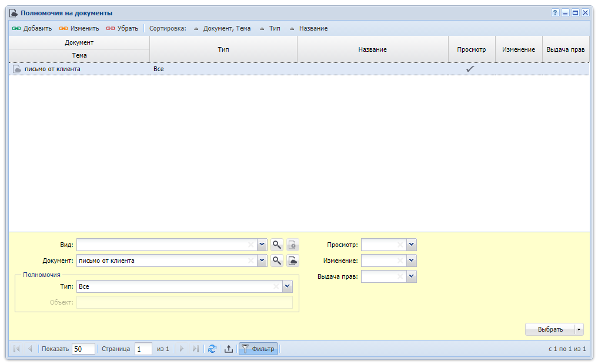Click the Выдача прав column header

click(x=565, y=49)
